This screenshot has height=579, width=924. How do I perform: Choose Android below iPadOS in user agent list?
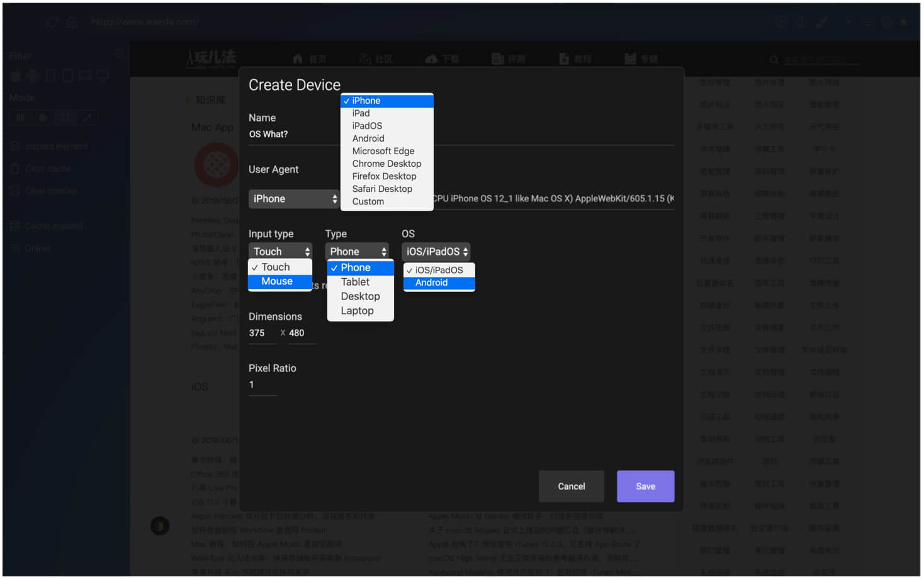coord(386,138)
